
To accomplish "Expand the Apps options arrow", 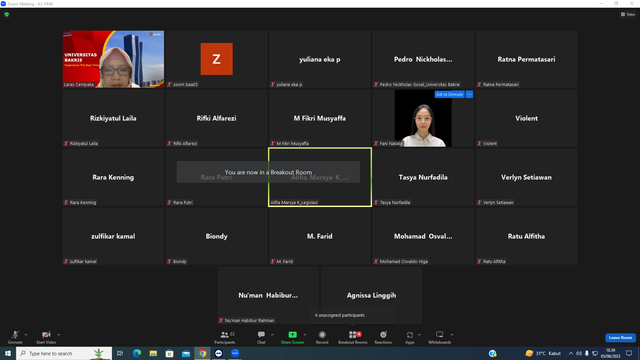I will (x=419, y=335).
